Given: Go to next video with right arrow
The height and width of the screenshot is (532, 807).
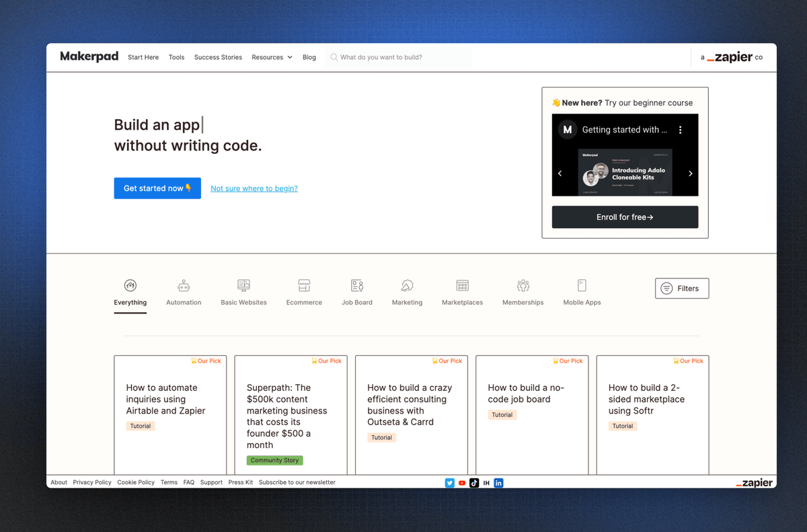Looking at the screenshot, I should (690, 174).
